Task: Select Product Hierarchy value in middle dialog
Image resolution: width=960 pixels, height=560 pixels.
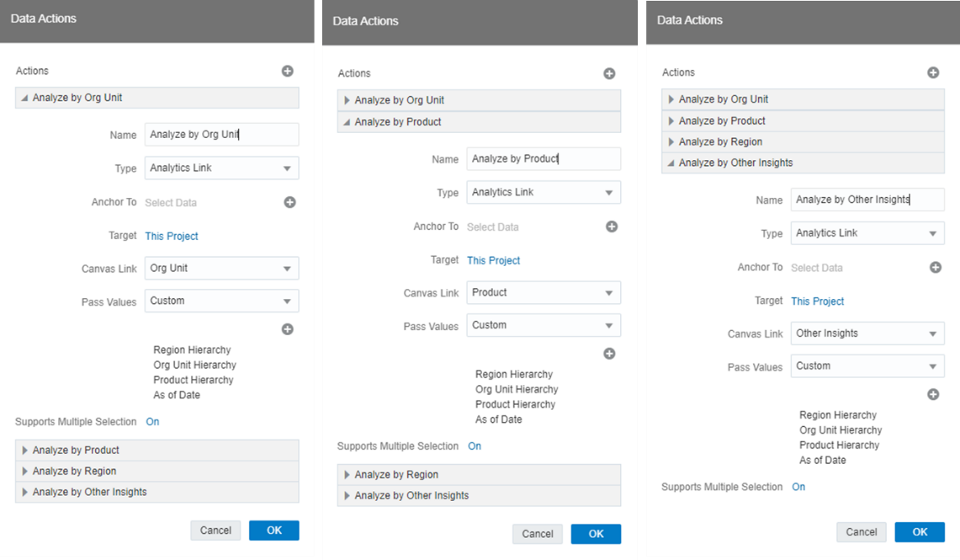Action: pos(516,405)
